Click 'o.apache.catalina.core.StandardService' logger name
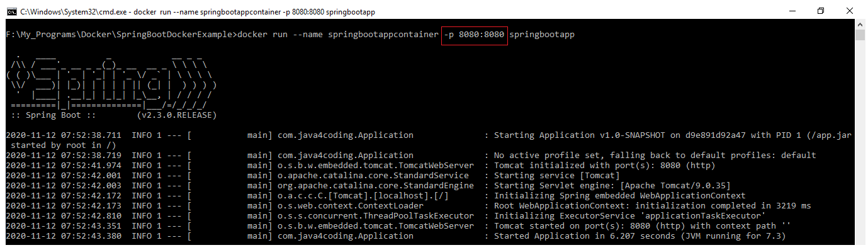 373,175
